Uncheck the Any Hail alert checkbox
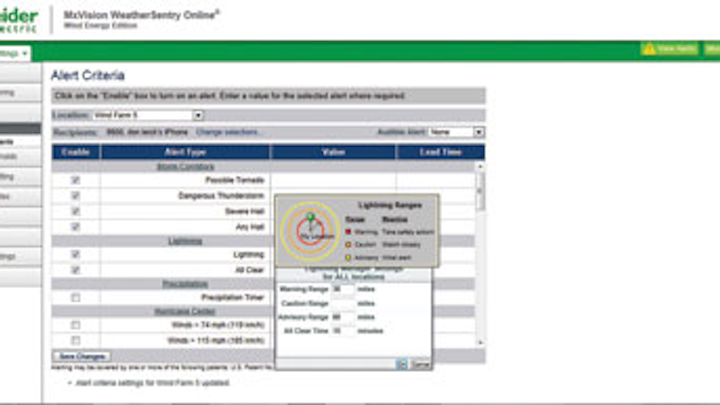Image resolution: width=720 pixels, height=405 pixels. [76, 227]
